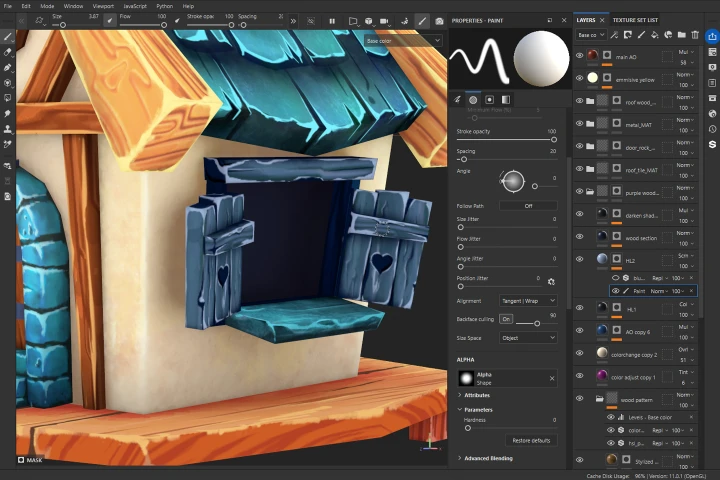Viewport: 720px width, 480px height.
Task: Open main AO blend mode Mul dropdown
Action: pyautogui.click(x=686, y=52)
